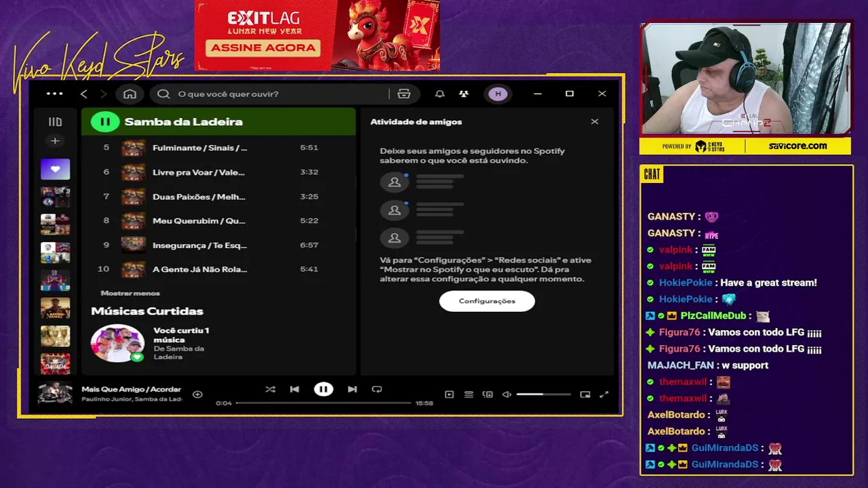Play track 7 Duas Paixões
The image size is (868, 488).
point(218,197)
